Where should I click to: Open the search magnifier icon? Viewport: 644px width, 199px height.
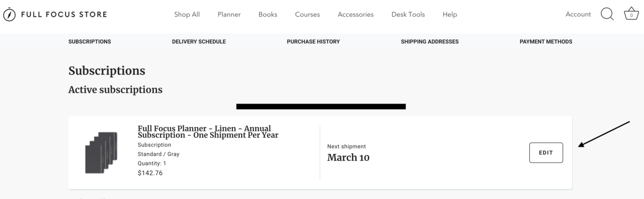tap(607, 14)
